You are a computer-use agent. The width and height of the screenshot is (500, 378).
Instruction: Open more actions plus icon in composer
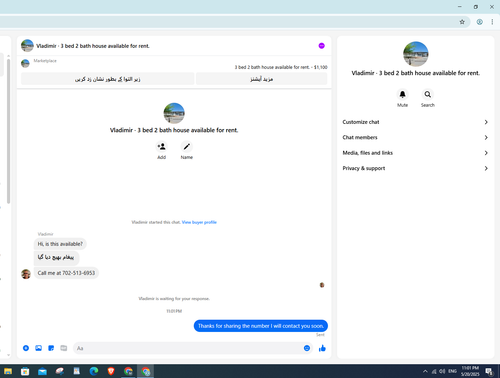click(x=26, y=348)
